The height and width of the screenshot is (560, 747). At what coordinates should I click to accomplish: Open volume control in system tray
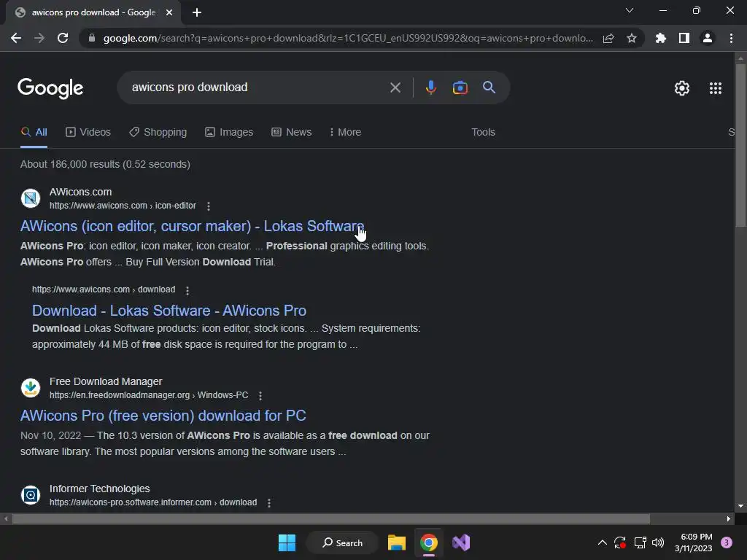(x=658, y=542)
